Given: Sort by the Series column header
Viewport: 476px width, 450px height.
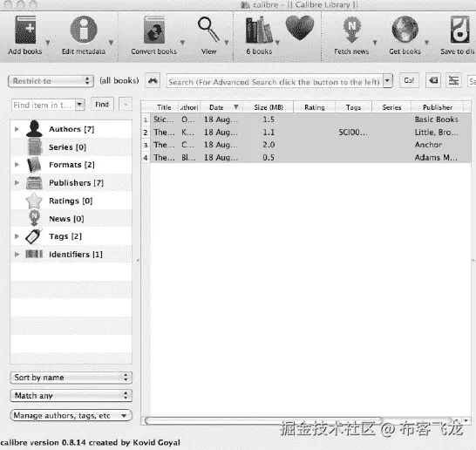Looking at the screenshot, I should pyautogui.click(x=391, y=107).
